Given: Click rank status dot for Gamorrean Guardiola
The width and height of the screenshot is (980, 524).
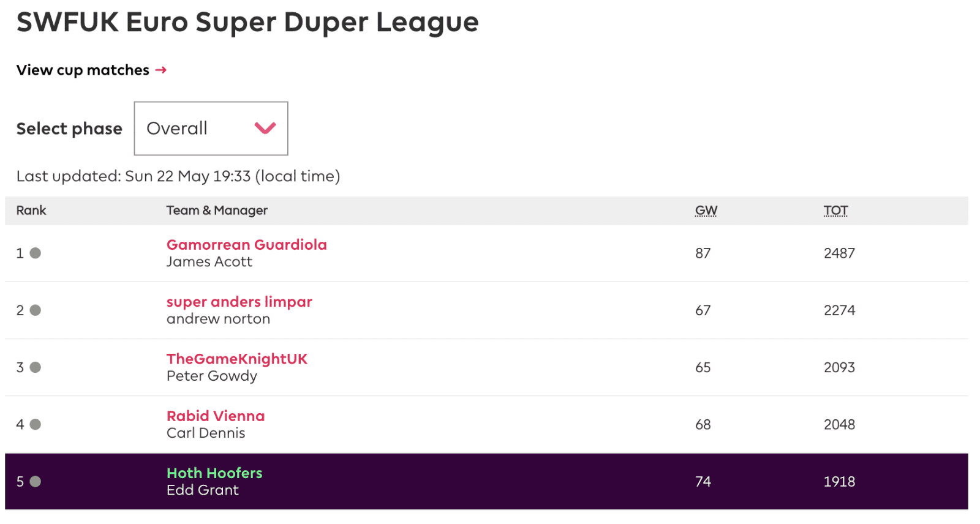Looking at the screenshot, I should click(36, 253).
